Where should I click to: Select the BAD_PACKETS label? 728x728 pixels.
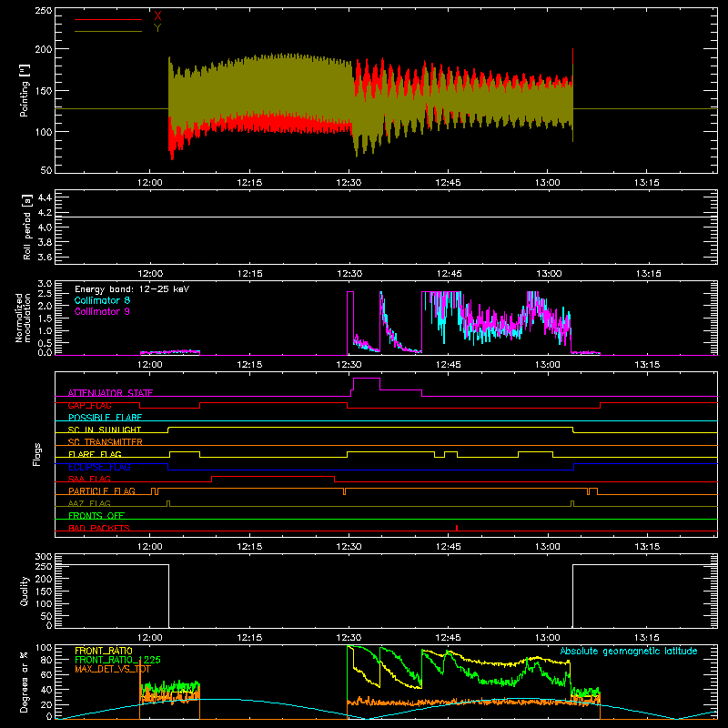(99, 528)
